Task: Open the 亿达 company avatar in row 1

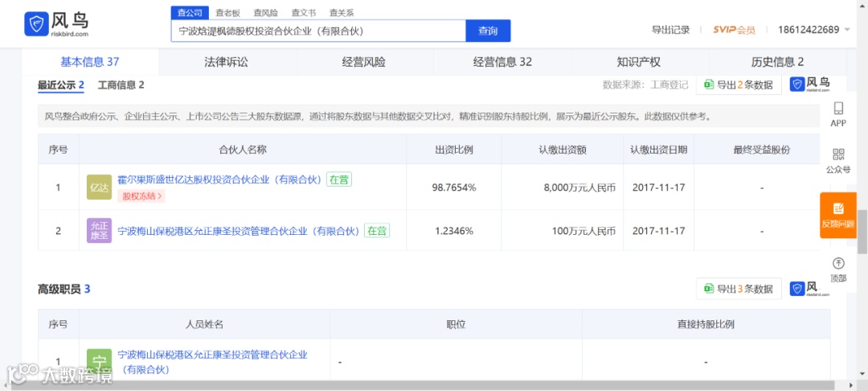Action: tap(99, 187)
